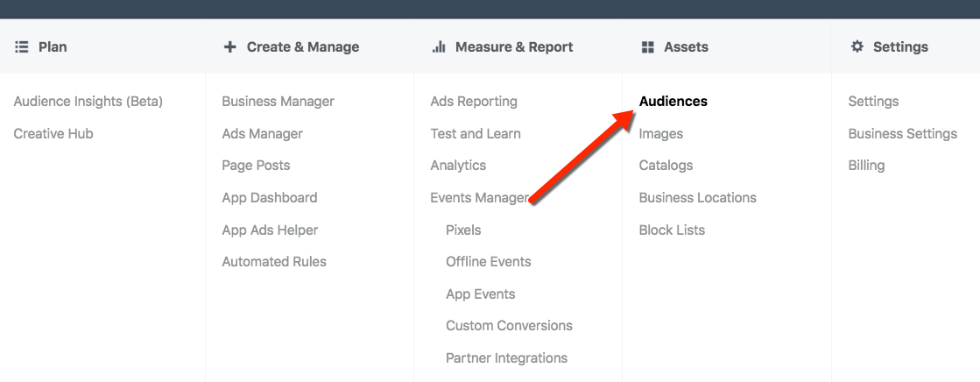Go to Test and Learn
980x382 pixels.
[476, 134]
